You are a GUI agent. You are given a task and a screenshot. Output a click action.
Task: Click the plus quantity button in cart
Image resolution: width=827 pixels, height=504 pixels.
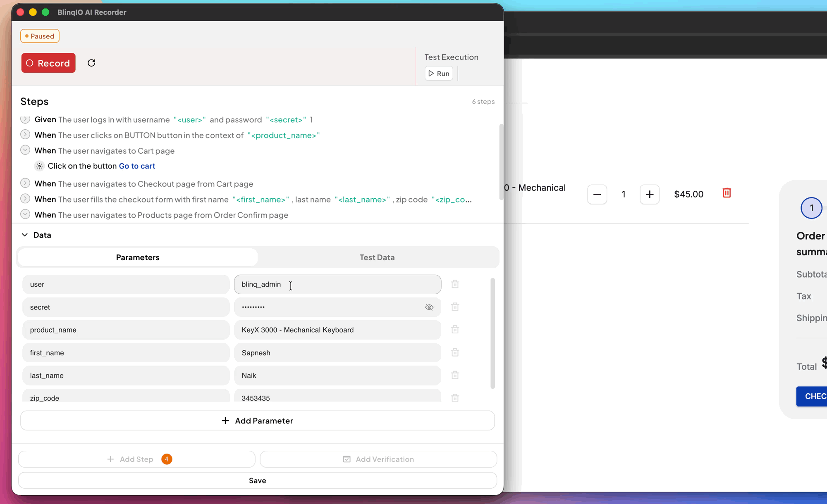tap(649, 194)
